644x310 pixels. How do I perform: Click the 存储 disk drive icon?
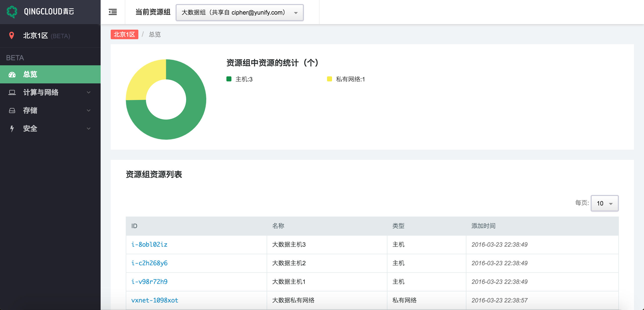coord(12,111)
